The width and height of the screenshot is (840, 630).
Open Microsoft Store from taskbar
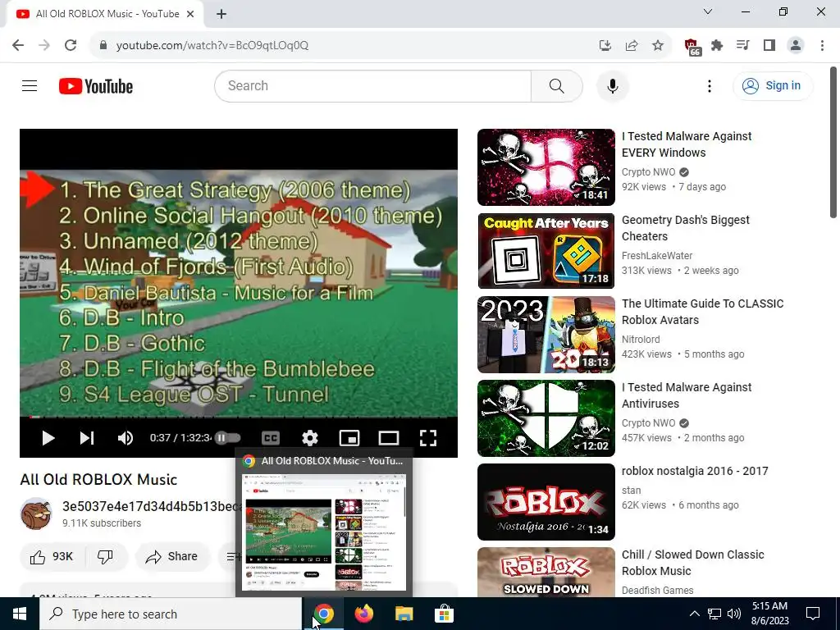point(444,614)
